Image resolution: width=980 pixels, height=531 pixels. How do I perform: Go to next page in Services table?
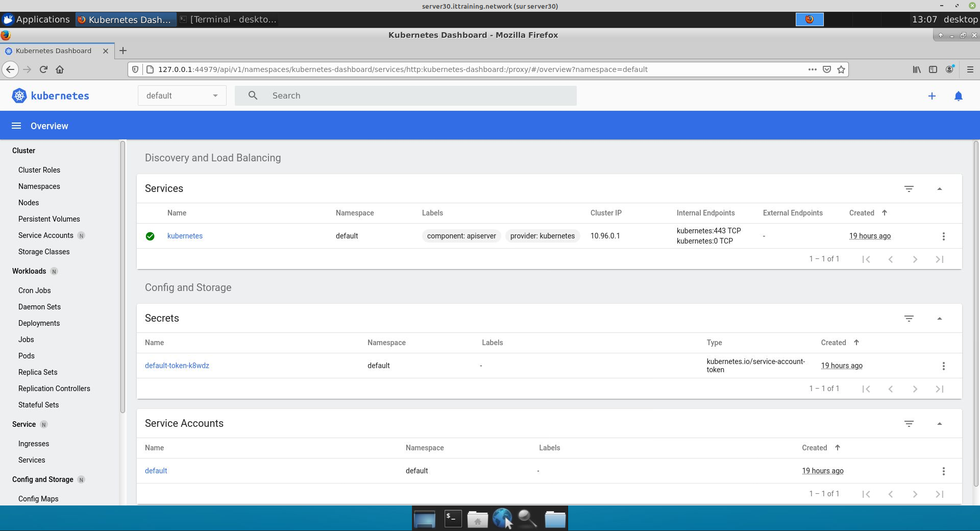click(915, 259)
